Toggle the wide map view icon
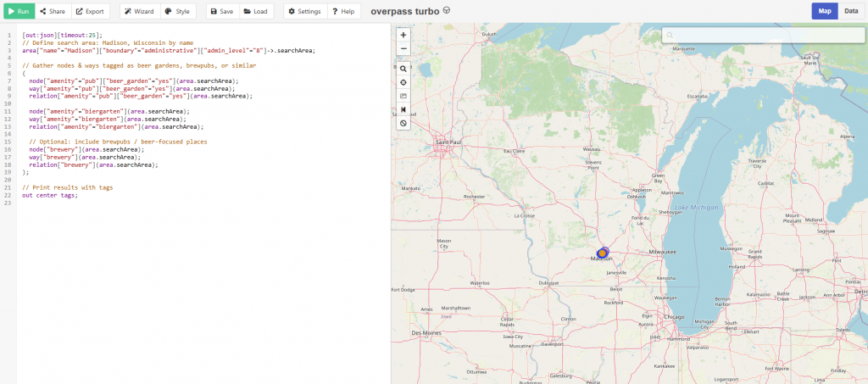868x384 pixels. point(403,109)
